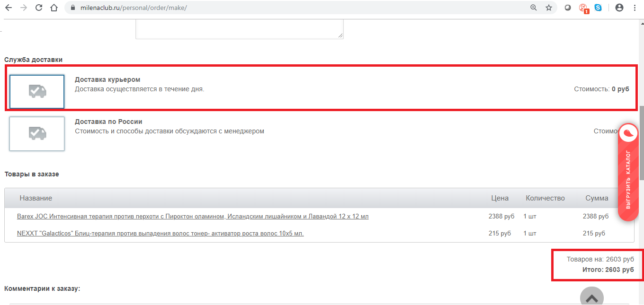Viewport: 644px width, 305px height.
Task: Open the NEXXT Galacticos product link
Action: pos(160,233)
